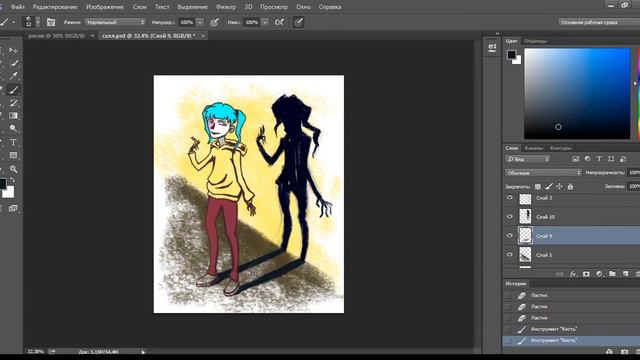Click the brush opacity 100% field
The width and height of the screenshot is (640, 360).
pos(187,22)
